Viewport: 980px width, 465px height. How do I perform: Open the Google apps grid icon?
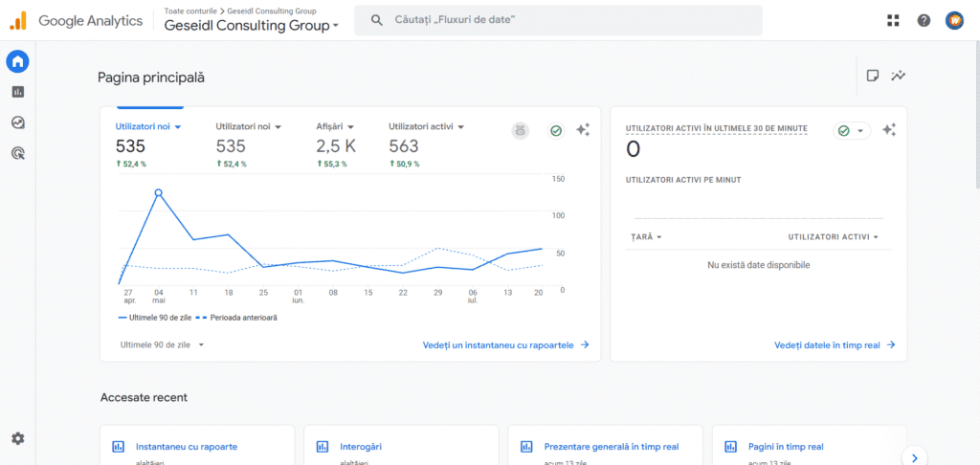(x=893, y=20)
